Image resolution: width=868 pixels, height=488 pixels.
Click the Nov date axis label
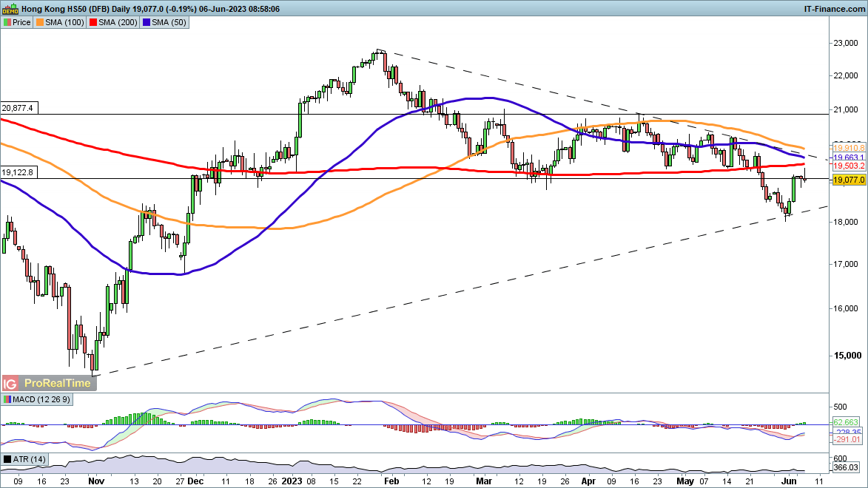coord(96,481)
